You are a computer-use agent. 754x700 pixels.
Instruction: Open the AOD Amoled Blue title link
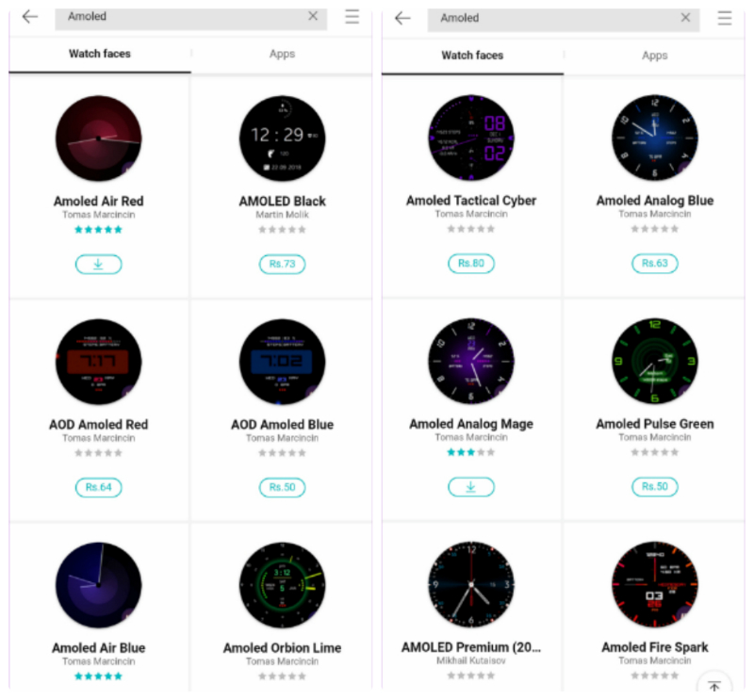pyautogui.click(x=282, y=425)
